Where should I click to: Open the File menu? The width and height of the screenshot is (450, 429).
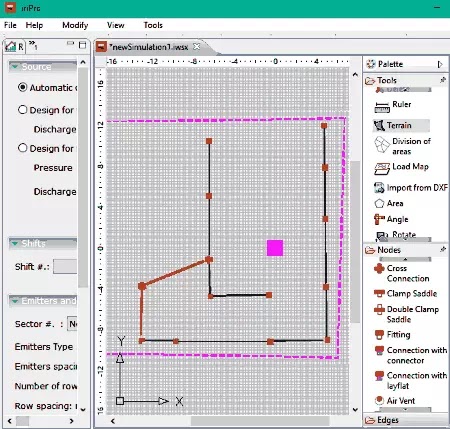pos(10,25)
